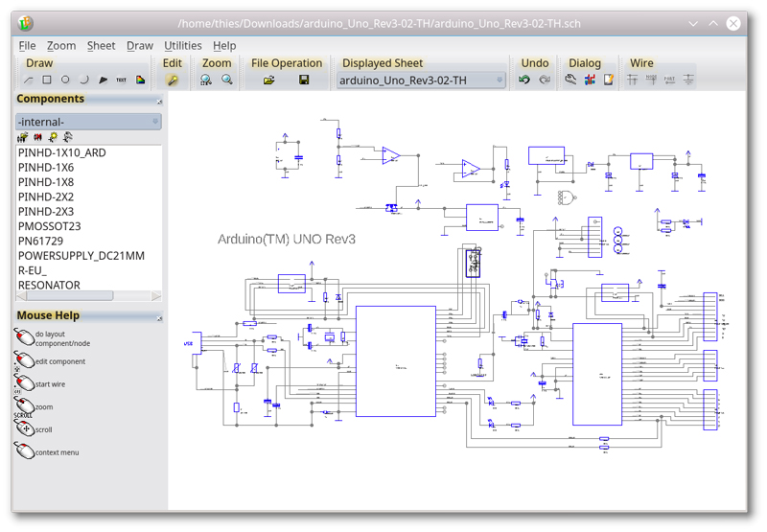The image size is (767, 532).
Task: Click the application logo icon in title bar
Action: (26, 23)
